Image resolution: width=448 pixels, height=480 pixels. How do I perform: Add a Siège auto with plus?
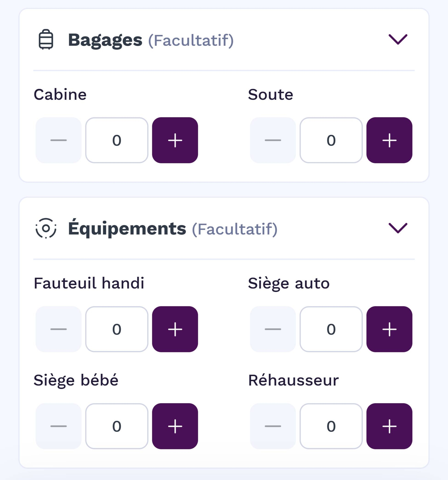pyautogui.click(x=389, y=329)
